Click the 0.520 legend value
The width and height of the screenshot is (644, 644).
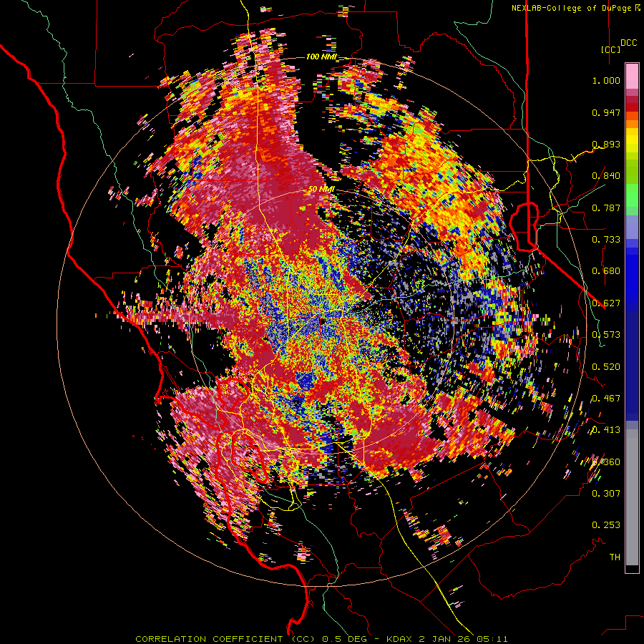[x=606, y=367]
